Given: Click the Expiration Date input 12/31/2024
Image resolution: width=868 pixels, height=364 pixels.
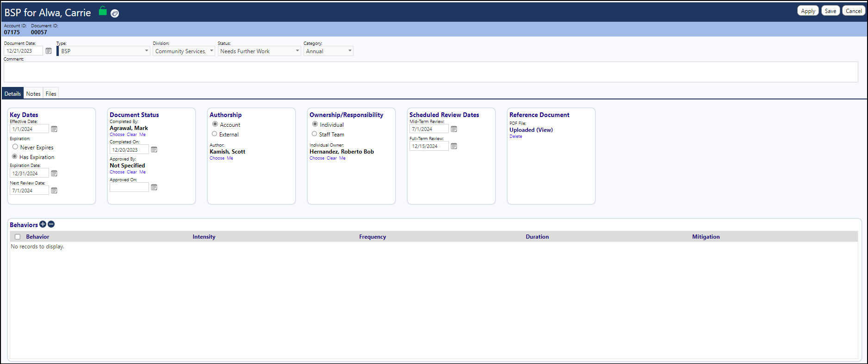Looking at the screenshot, I should click(29, 173).
